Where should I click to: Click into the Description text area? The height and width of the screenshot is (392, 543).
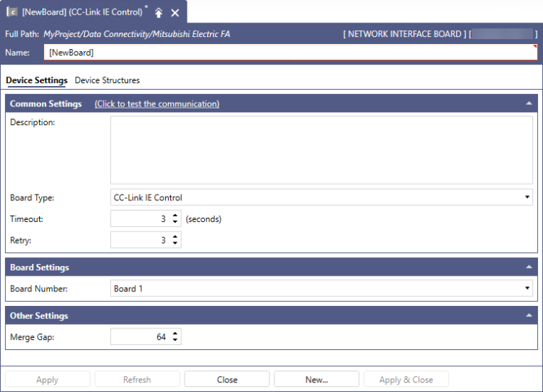[x=321, y=150]
